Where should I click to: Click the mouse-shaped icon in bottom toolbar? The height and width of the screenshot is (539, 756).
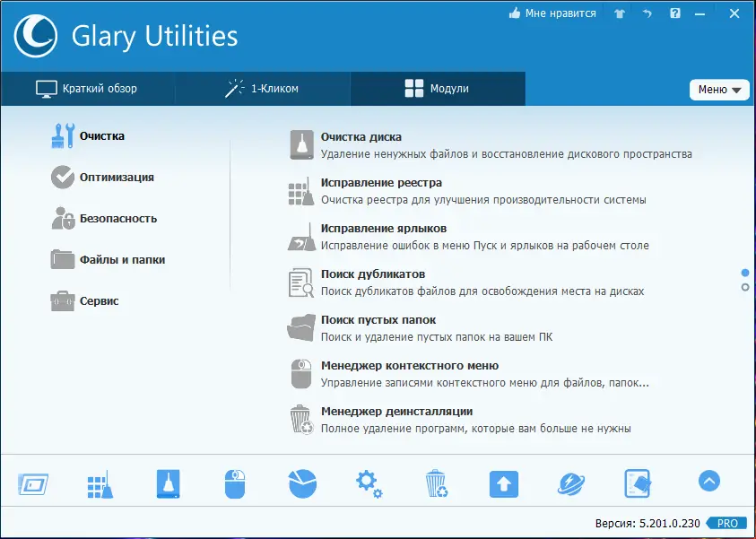234,482
